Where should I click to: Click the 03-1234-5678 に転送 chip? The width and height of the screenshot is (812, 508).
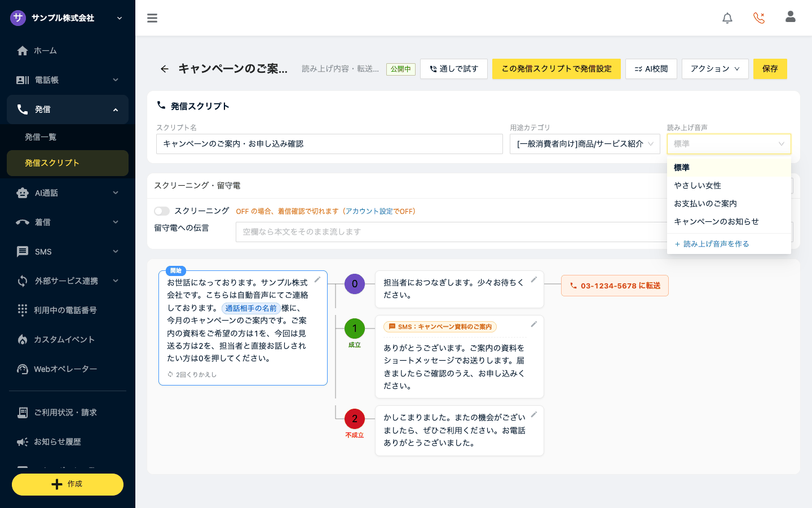[x=615, y=286]
